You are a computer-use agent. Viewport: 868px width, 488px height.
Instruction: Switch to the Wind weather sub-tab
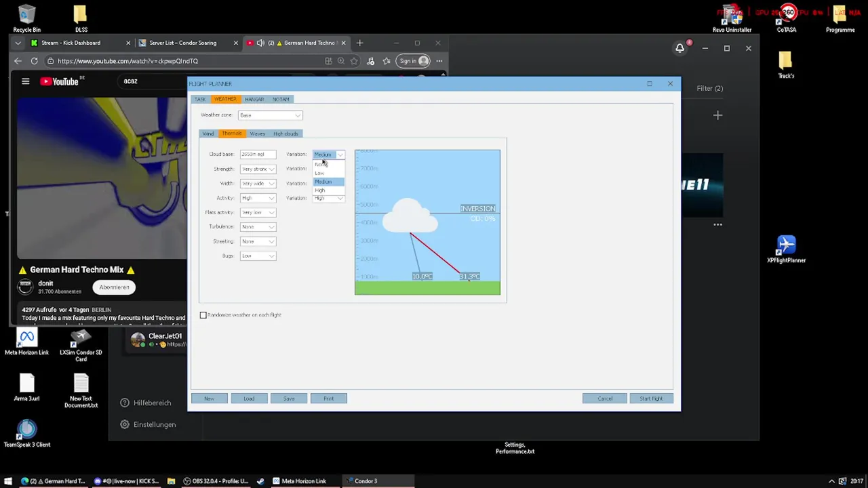tap(208, 134)
